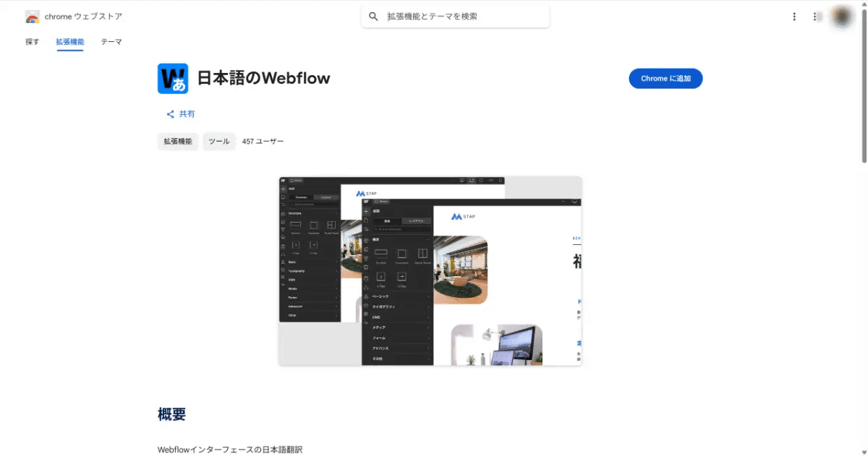The image size is (868, 456).
Task: Click the share icon next to 共有
Action: (x=169, y=113)
